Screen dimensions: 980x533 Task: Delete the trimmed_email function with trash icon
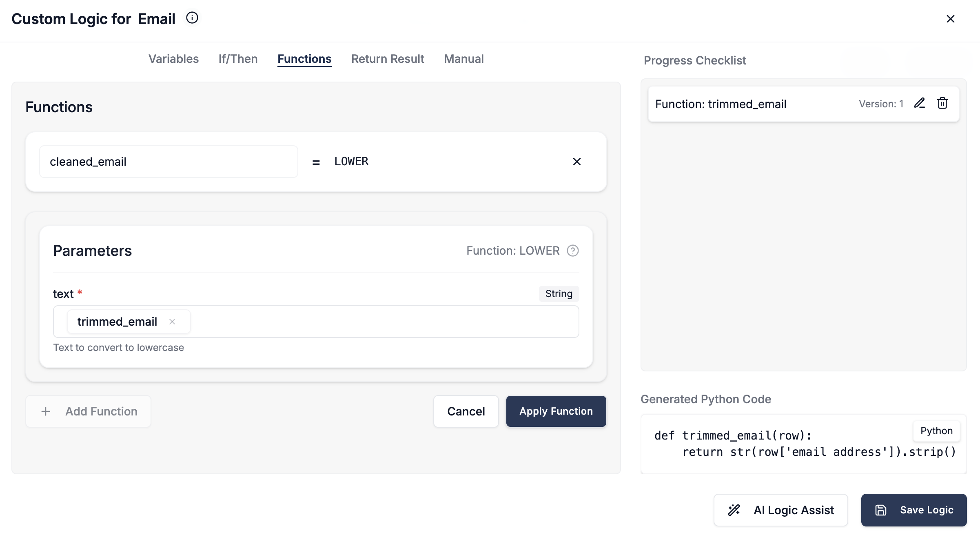pos(942,103)
